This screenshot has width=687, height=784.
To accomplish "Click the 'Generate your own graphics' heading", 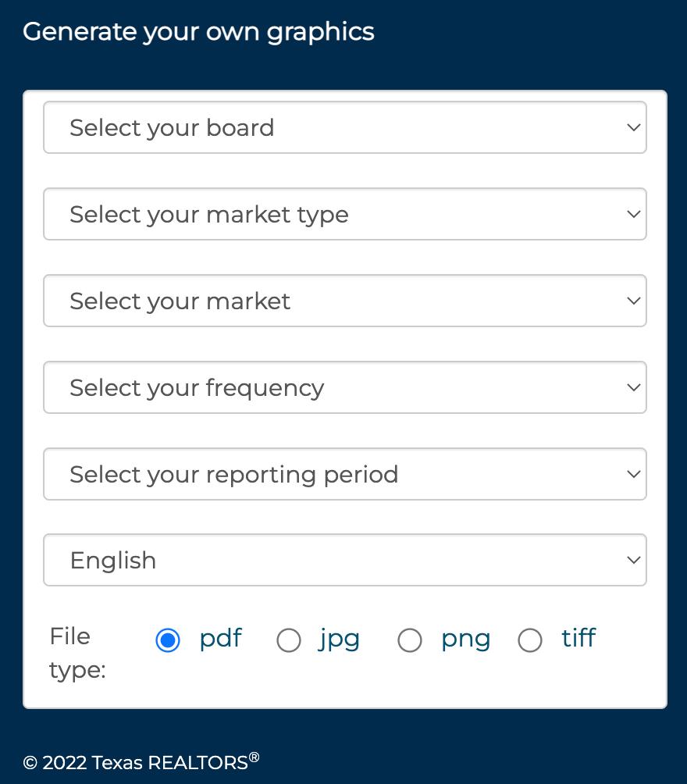I will coord(198,32).
